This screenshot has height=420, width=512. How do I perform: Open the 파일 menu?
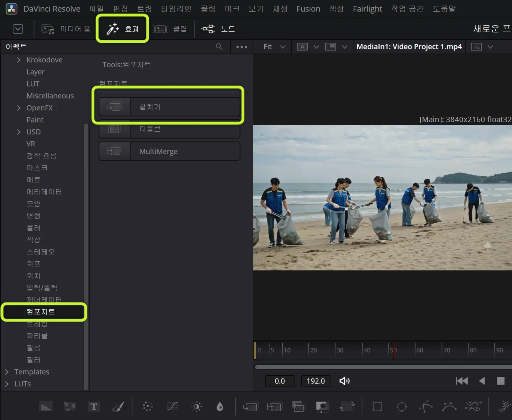point(96,9)
